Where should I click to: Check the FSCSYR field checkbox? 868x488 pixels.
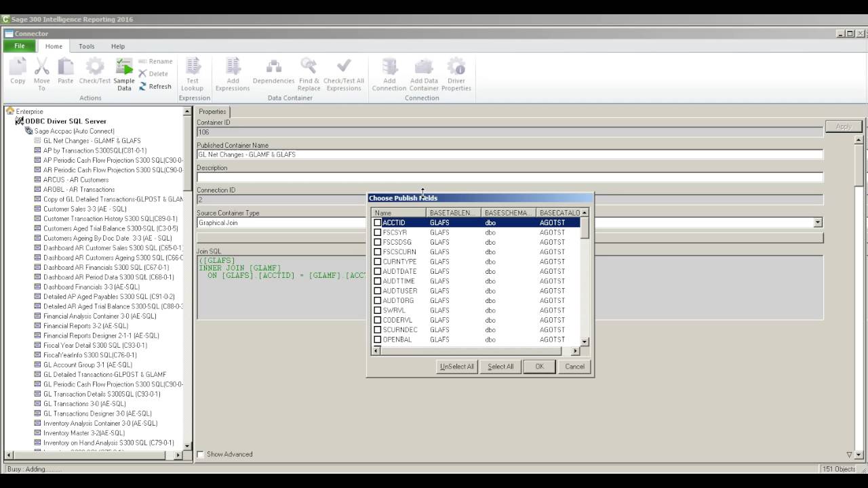[378, 232]
